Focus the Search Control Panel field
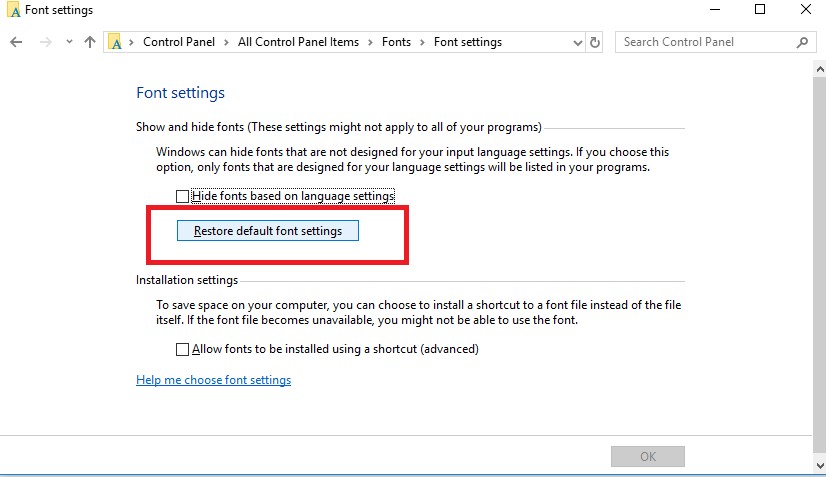829x477 pixels. (705, 42)
